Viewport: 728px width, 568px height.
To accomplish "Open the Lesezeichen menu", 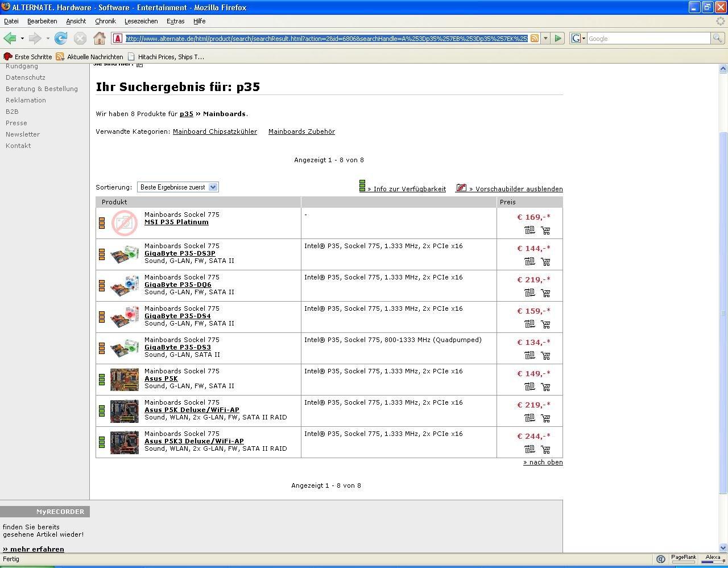I will coord(141,21).
